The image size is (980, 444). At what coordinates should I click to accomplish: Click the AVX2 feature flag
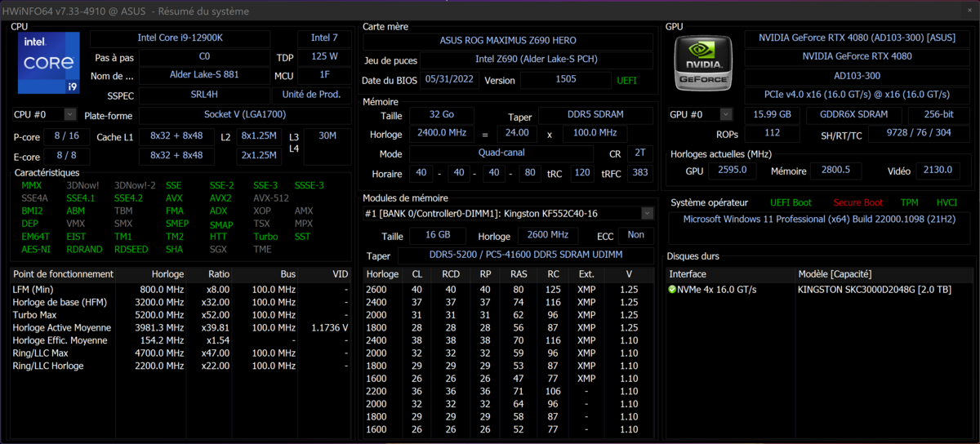click(220, 198)
